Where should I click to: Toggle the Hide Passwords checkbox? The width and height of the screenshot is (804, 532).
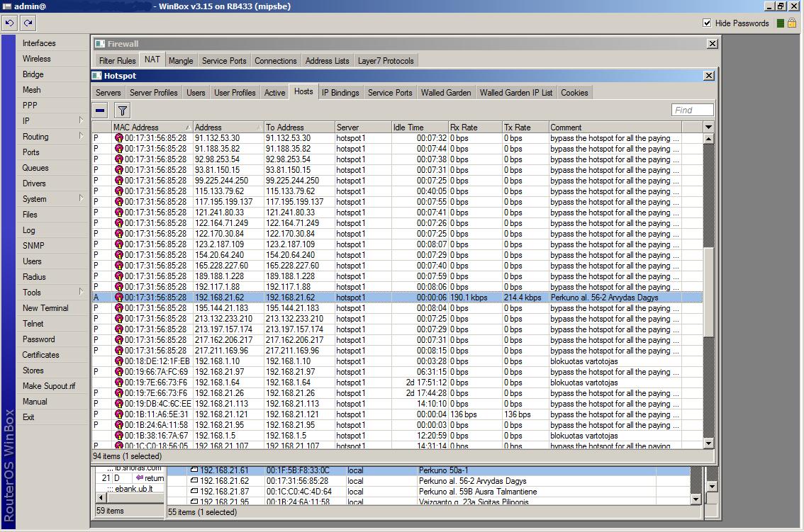pos(707,23)
